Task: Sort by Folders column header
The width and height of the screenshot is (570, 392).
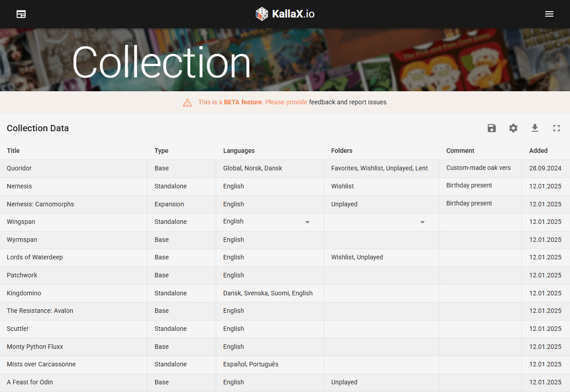Action: [x=342, y=151]
